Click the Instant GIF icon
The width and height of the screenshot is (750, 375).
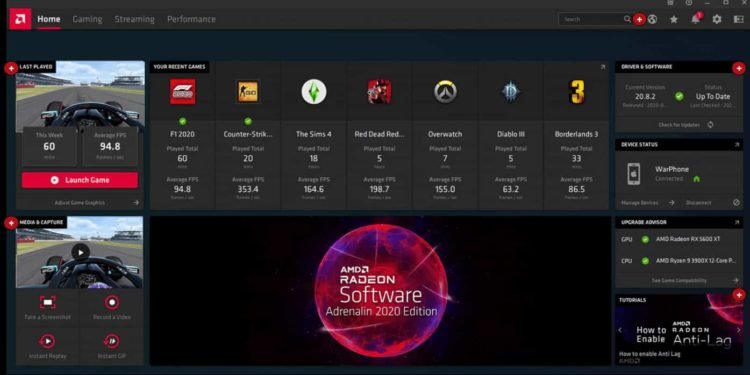click(x=112, y=341)
